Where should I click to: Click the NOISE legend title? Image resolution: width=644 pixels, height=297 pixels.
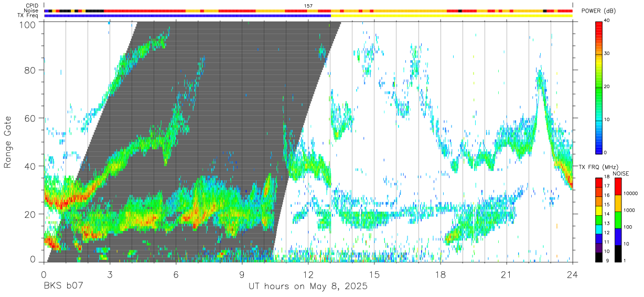click(620, 173)
